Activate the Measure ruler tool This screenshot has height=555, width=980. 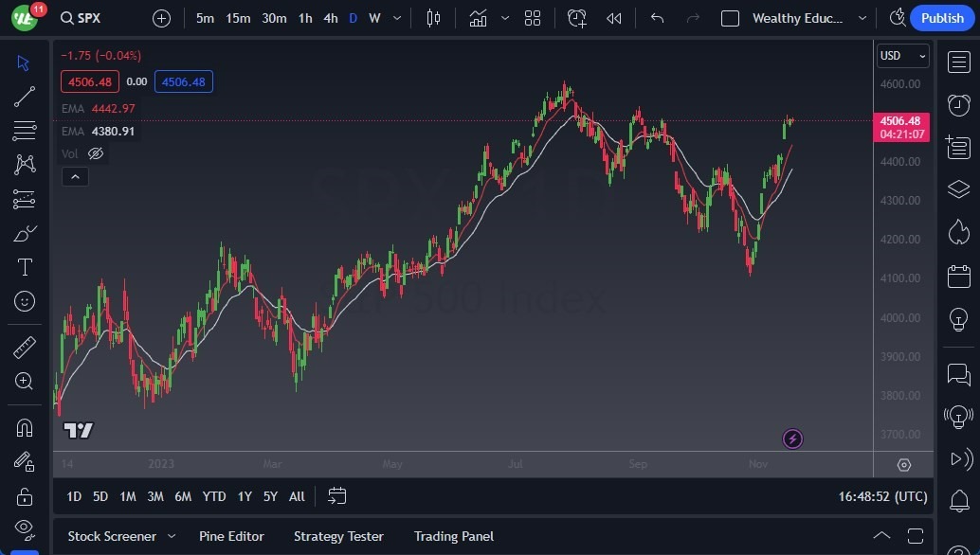click(24, 347)
